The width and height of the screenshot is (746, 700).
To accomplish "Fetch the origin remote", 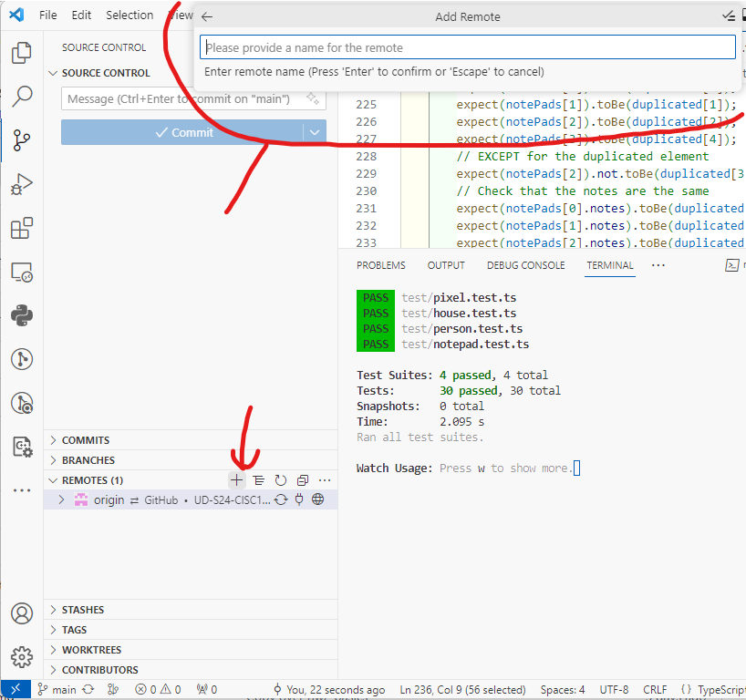I will pyautogui.click(x=281, y=500).
